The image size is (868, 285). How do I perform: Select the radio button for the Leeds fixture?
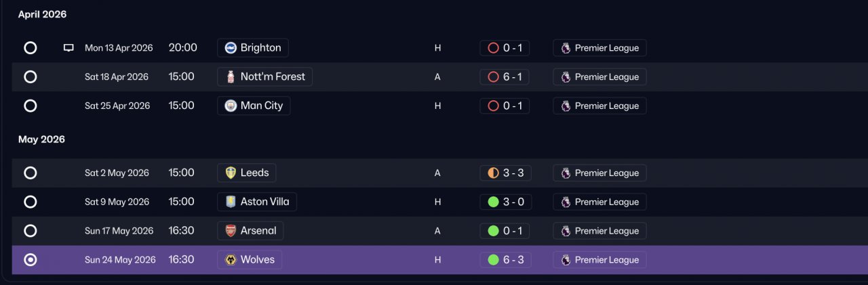[31, 173]
